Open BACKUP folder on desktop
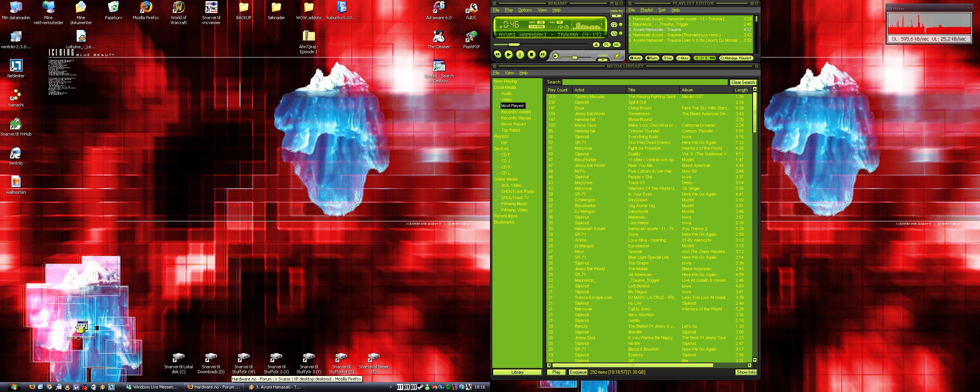Screen dimensions: 980x392 (243, 11)
